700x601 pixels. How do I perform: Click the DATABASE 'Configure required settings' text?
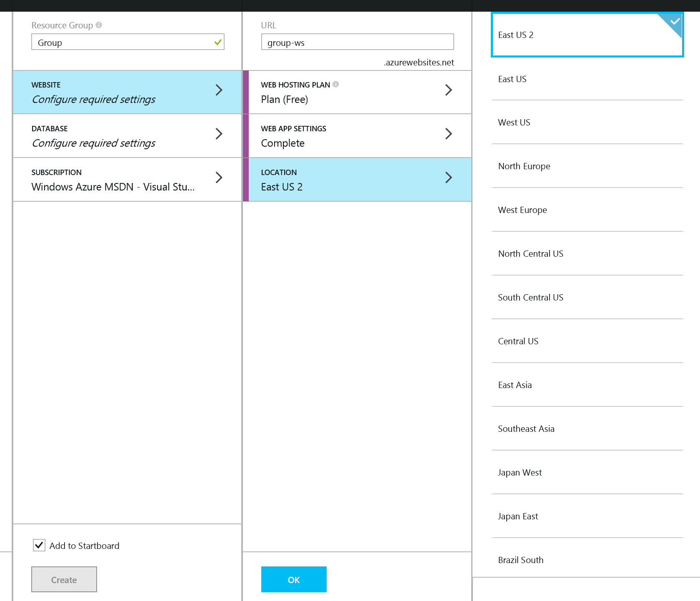tap(93, 143)
